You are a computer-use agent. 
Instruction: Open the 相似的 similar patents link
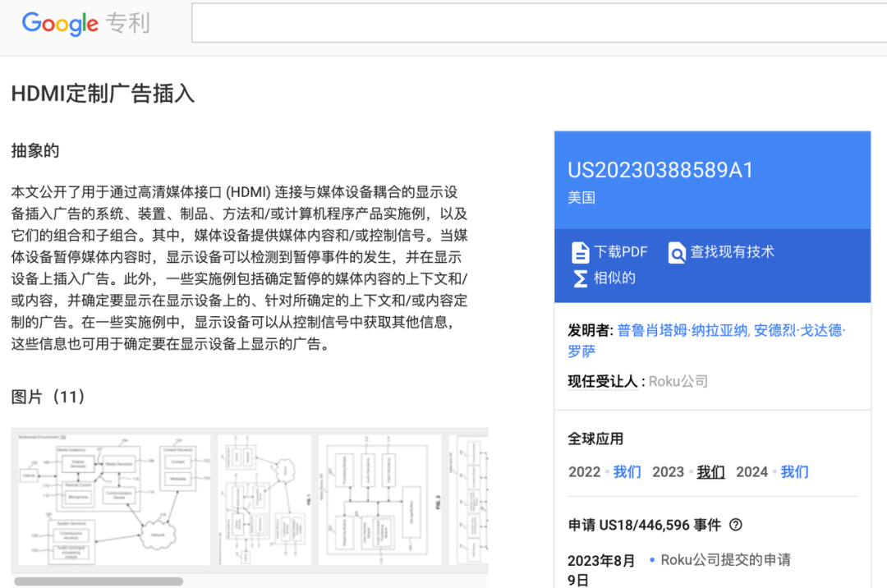click(x=614, y=278)
